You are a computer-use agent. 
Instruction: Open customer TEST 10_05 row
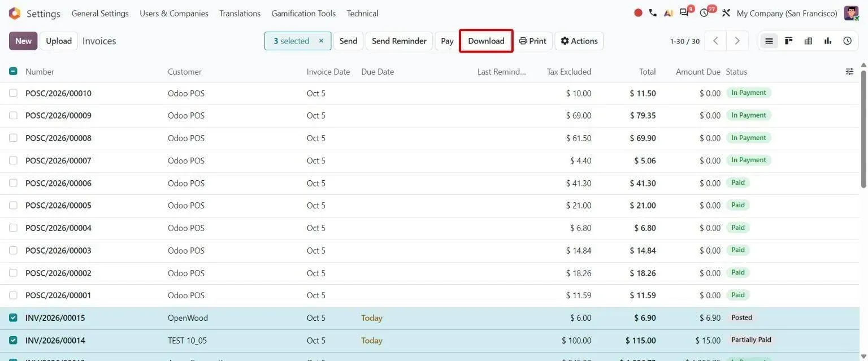187,341
